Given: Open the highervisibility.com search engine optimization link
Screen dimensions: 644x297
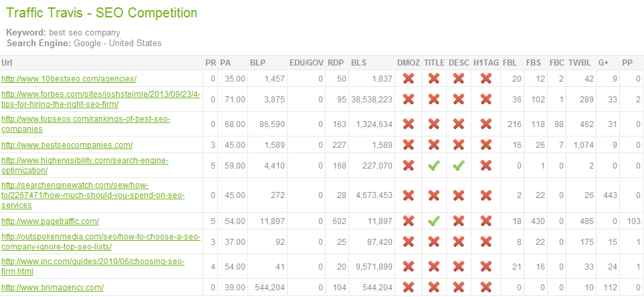Looking at the screenshot, I should tap(85, 165).
